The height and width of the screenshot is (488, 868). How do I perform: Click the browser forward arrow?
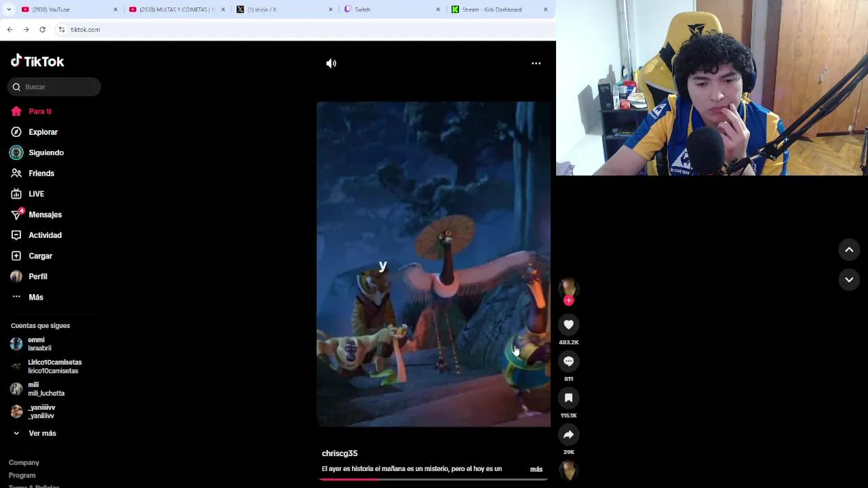coord(26,30)
